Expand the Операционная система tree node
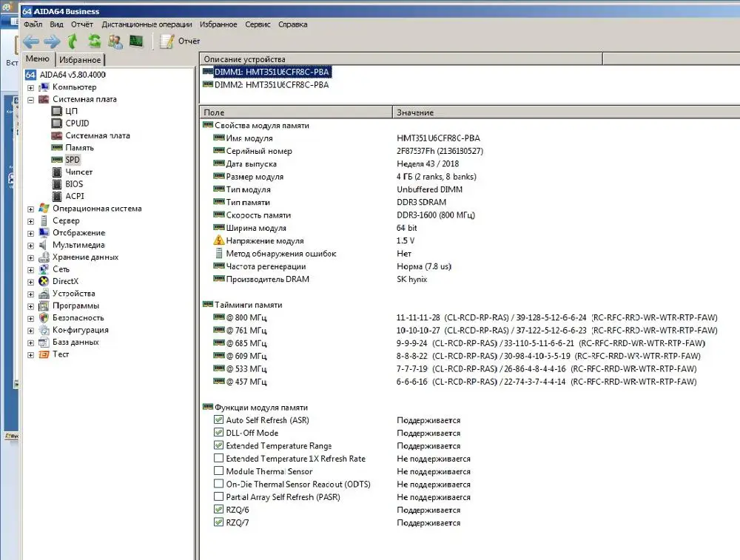Viewport: 740px width, 560px height. [30, 209]
